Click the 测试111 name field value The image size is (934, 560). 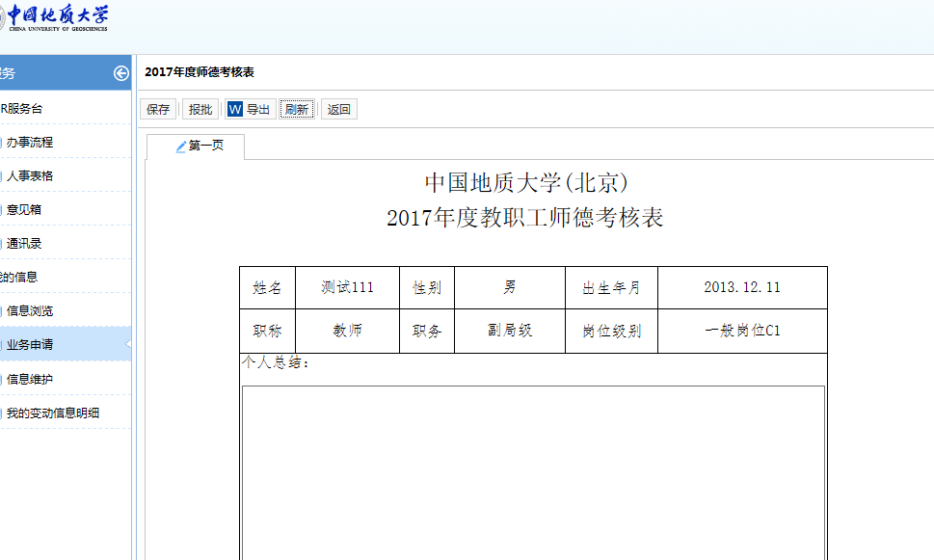pyautogui.click(x=347, y=287)
